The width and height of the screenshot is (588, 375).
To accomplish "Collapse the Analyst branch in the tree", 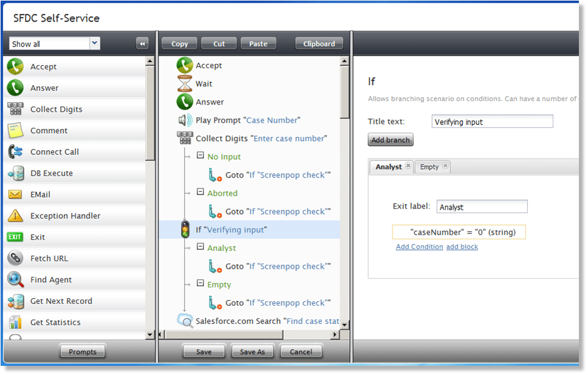I will coord(200,247).
